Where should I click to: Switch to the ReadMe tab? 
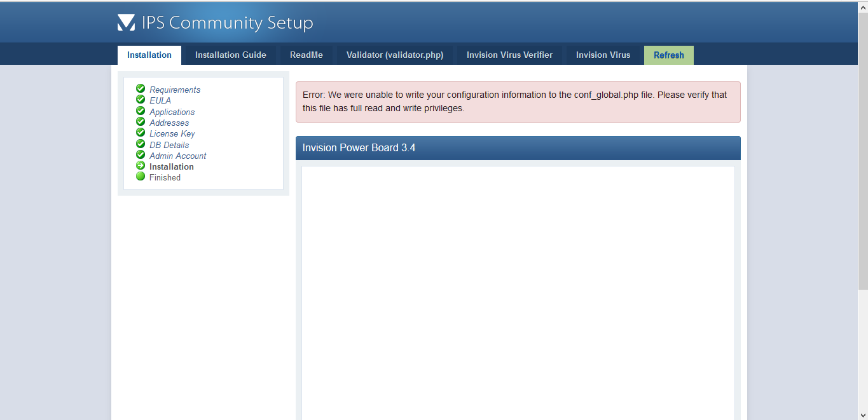point(307,55)
